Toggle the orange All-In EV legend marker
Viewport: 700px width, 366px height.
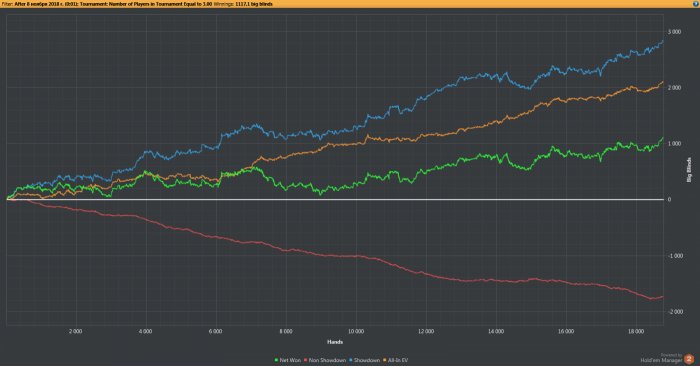click(x=384, y=360)
